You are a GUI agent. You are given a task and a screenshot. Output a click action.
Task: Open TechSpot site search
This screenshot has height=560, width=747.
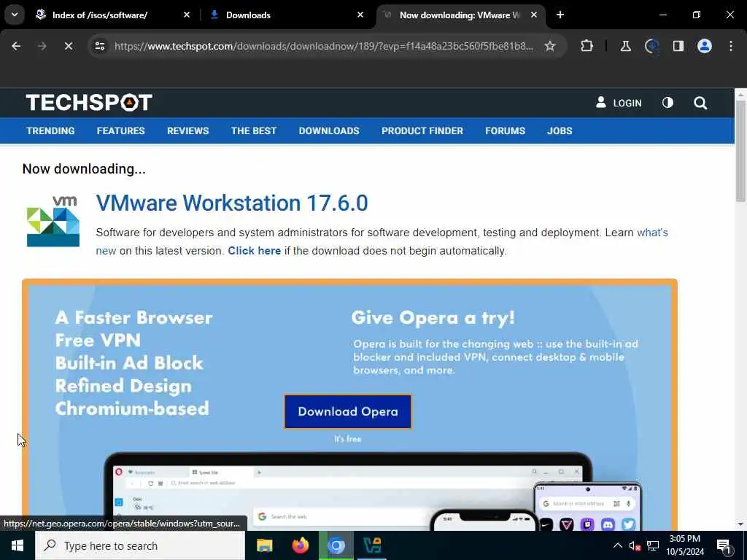coord(700,103)
